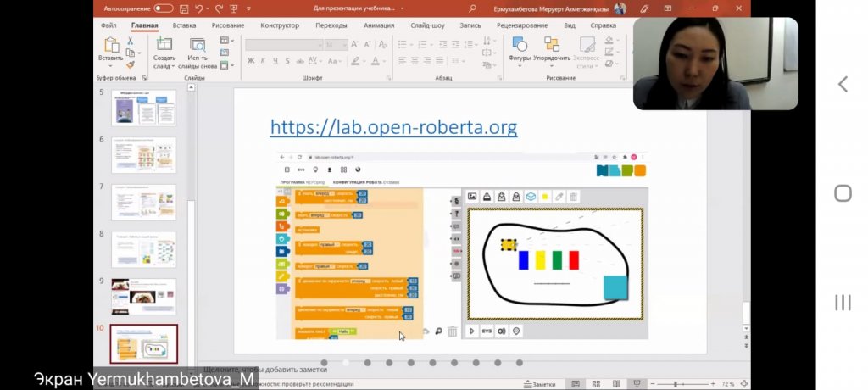Image resolution: width=868 pixels, height=390 pixels.
Task: Open the search magnifier in title bar
Action: [x=472, y=8]
